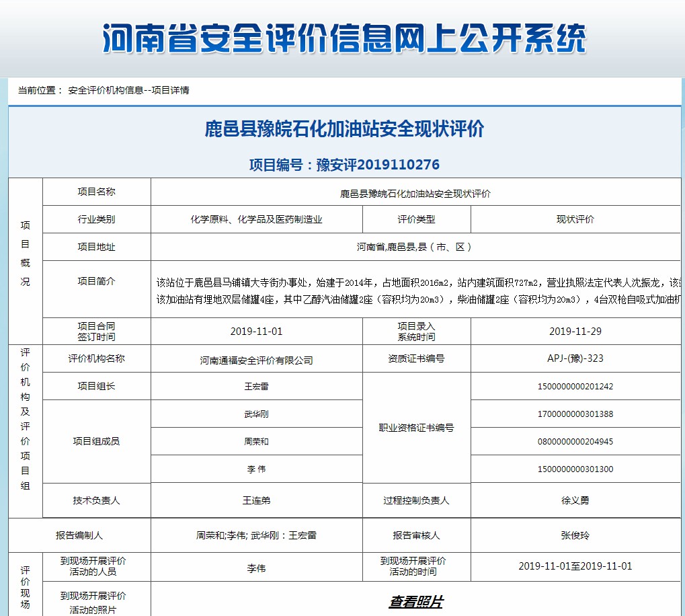
Task: Click the 过程控制负责人 label
Action: click(416, 500)
